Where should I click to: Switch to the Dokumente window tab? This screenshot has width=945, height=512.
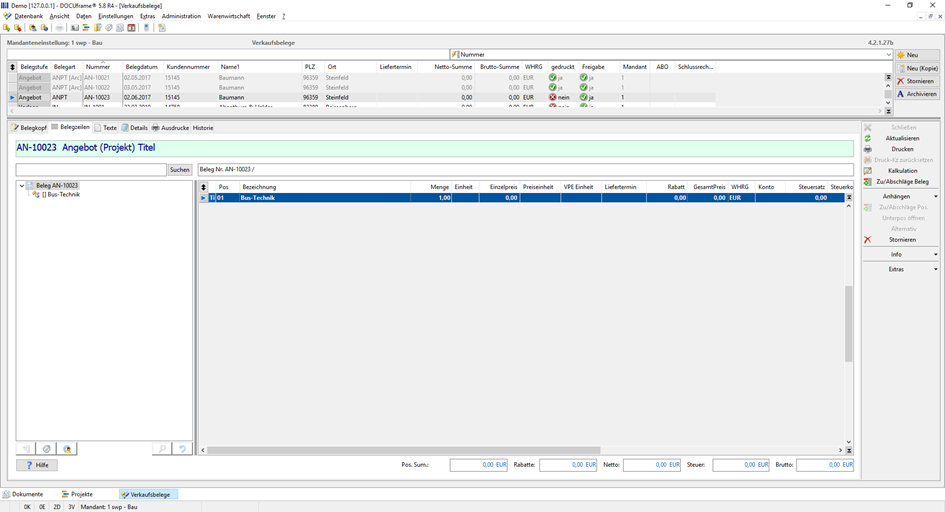coord(24,495)
